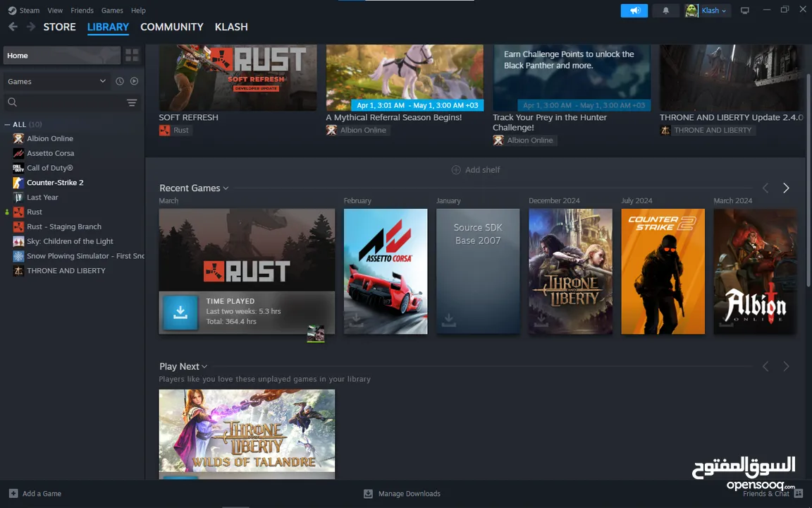Screen dimensions: 812x508
Task: Switch to the collections grid view icon
Action: pos(132,55)
